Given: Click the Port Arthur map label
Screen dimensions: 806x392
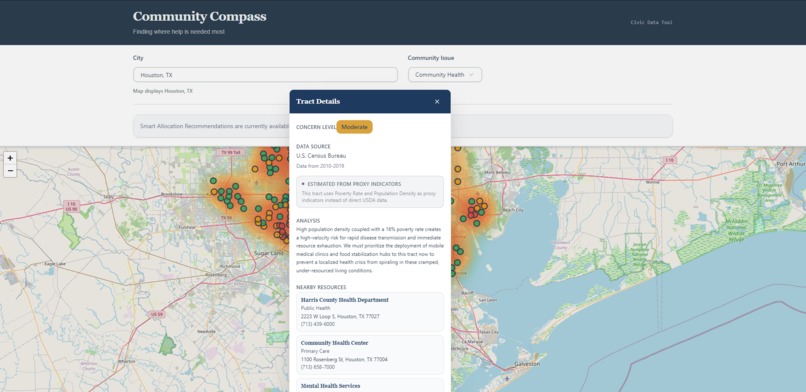Looking at the screenshot, I should click(791, 164).
